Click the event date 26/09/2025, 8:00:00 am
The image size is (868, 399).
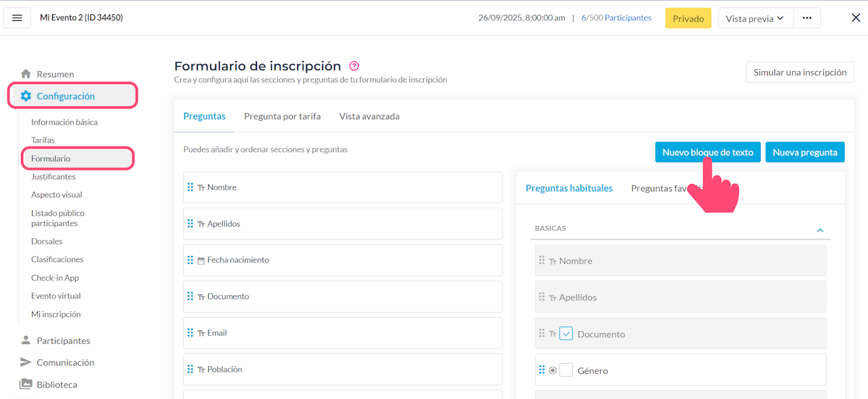[521, 18]
